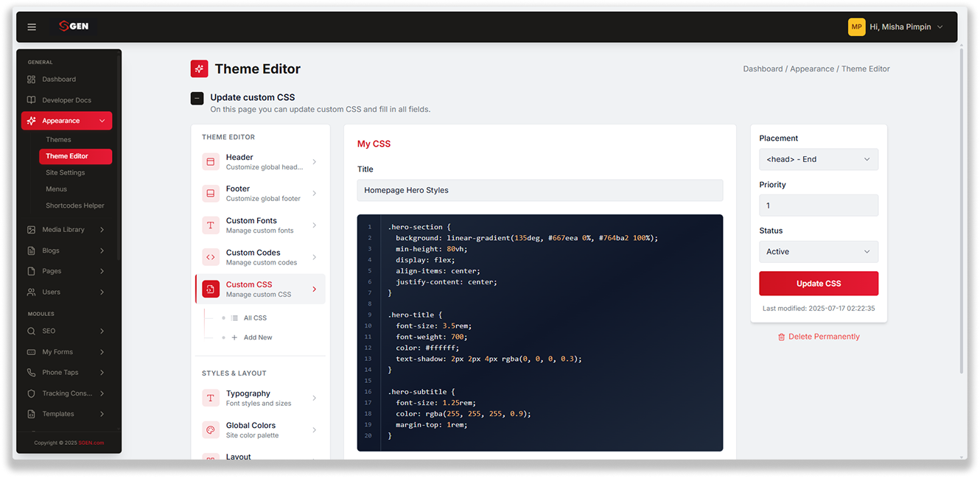Expand the Media Library menu
The height and width of the screenshot is (478, 980).
pyautogui.click(x=66, y=230)
